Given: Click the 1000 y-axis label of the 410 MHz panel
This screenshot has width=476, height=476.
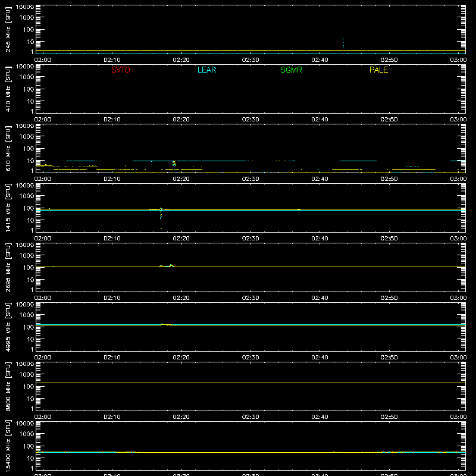Looking at the screenshot, I should click(x=27, y=77).
